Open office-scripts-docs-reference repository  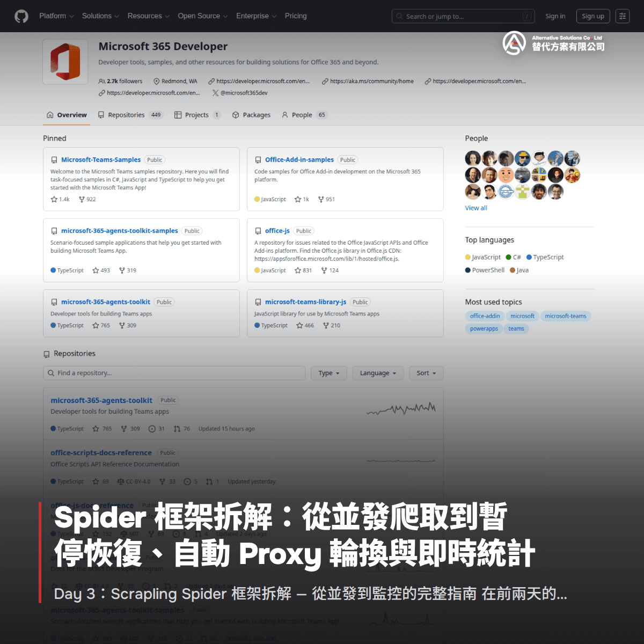coord(101,453)
